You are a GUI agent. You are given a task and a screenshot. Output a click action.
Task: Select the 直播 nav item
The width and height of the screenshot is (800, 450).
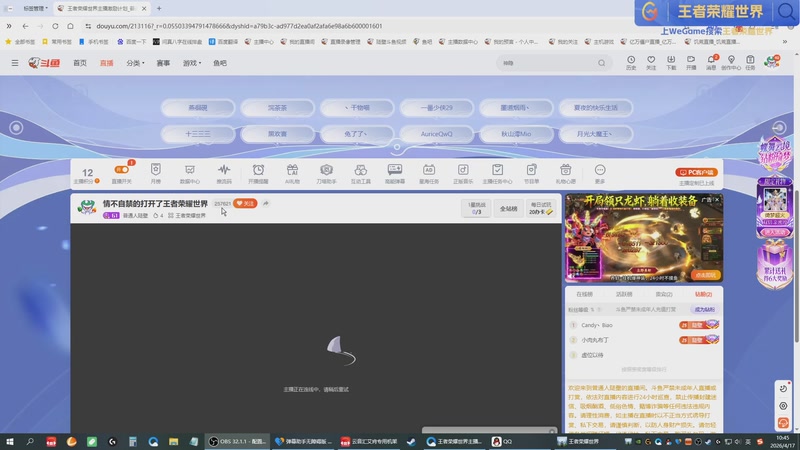click(107, 63)
